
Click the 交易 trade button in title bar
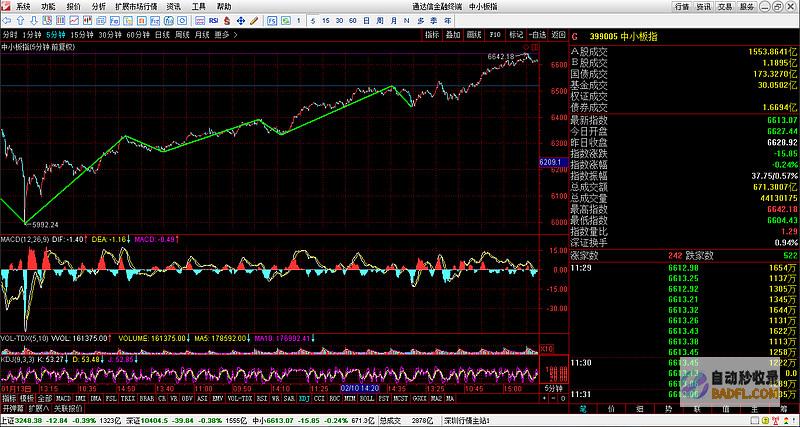coord(725,7)
